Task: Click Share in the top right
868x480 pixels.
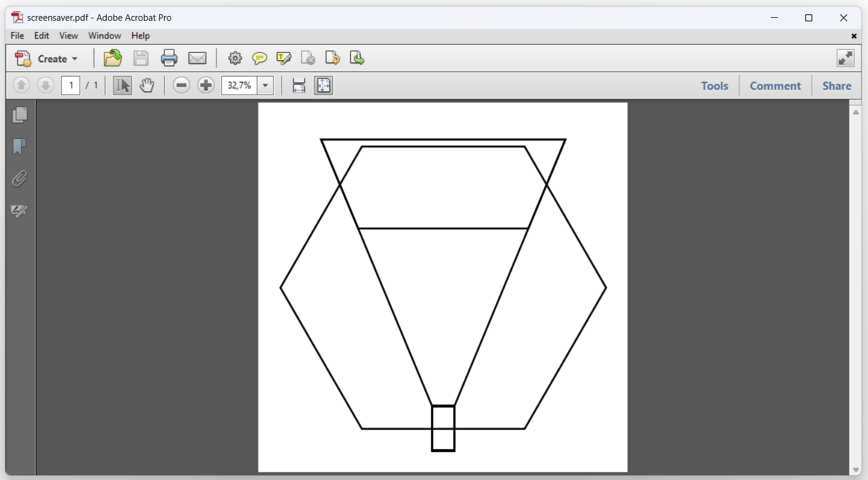Action: pyautogui.click(x=836, y=85)
